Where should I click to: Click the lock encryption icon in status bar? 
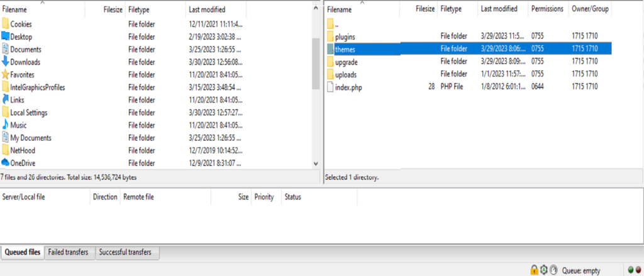[534, 270]
